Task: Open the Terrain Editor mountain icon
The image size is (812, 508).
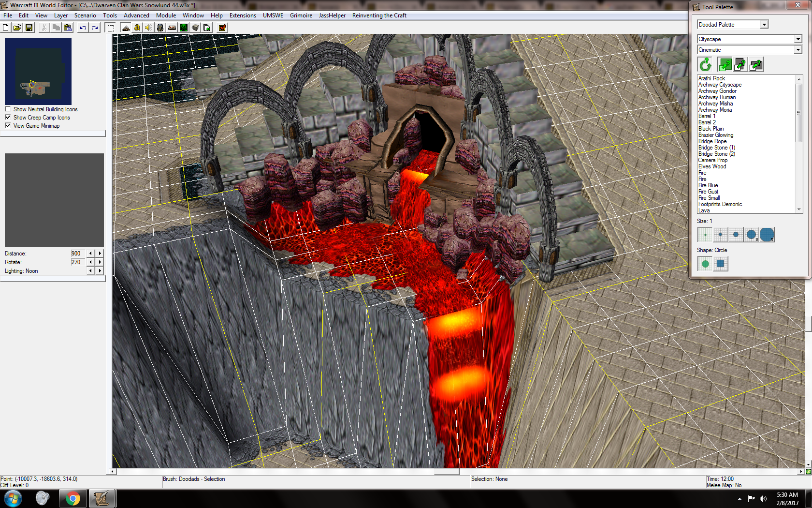Action: pos(126,28)
